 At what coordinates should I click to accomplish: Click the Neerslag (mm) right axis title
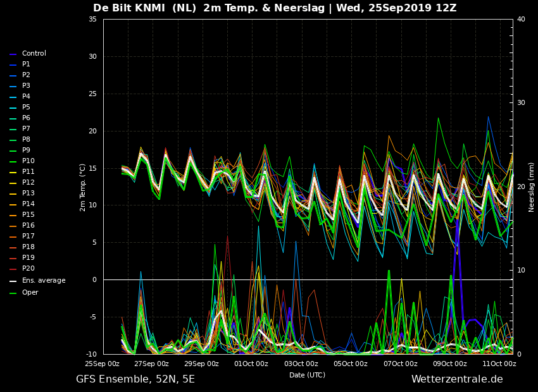[531, 187]
